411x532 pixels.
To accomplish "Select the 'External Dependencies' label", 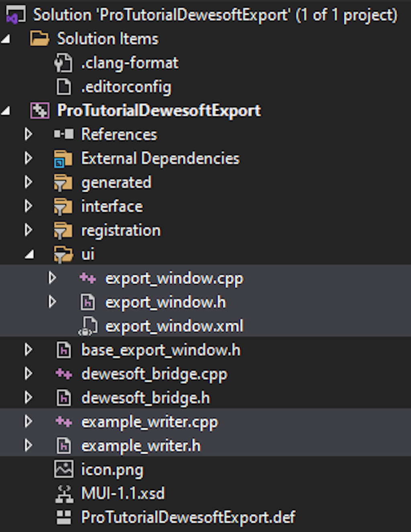I will click(160, 159).
